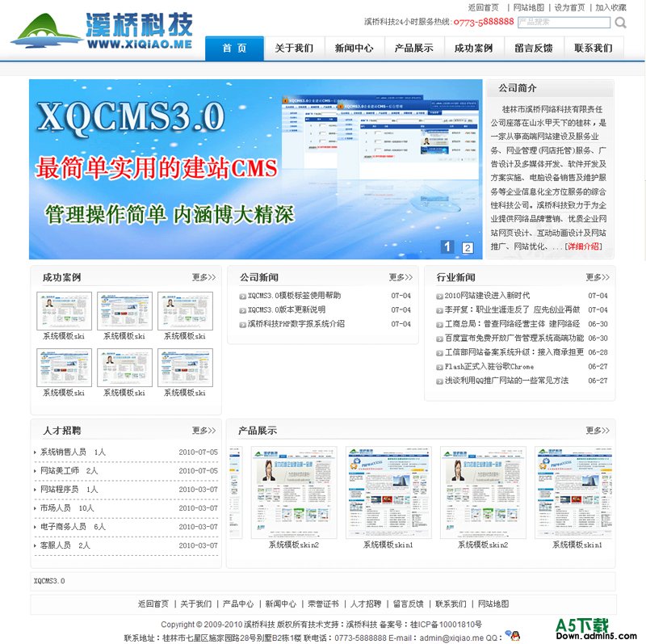Viewport: 646px width, 644px height.
Task: Click the XQCMS3.0 text link above footer
Action: coord(49,580)
